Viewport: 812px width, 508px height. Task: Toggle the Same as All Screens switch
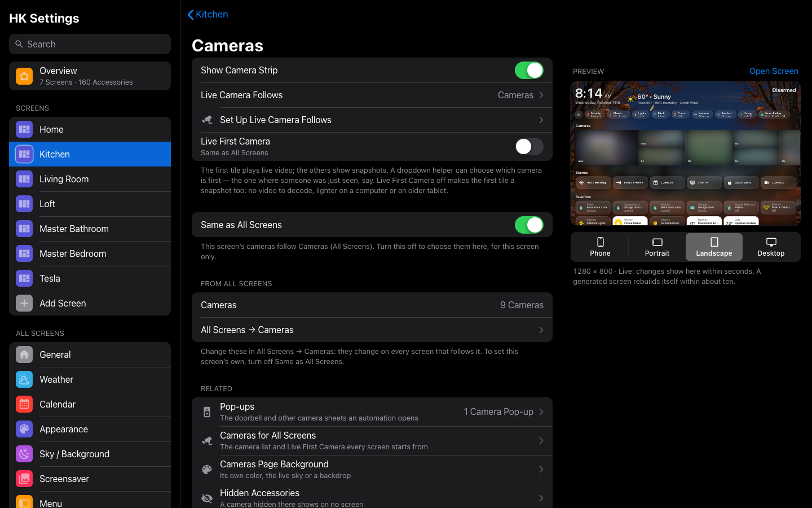pos(529,225)
